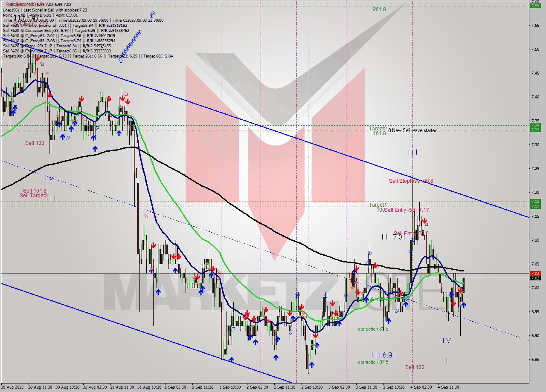Click the '| | | 7.01' wave label
Viewport: 546px width, 392px height.
(393, 237)
